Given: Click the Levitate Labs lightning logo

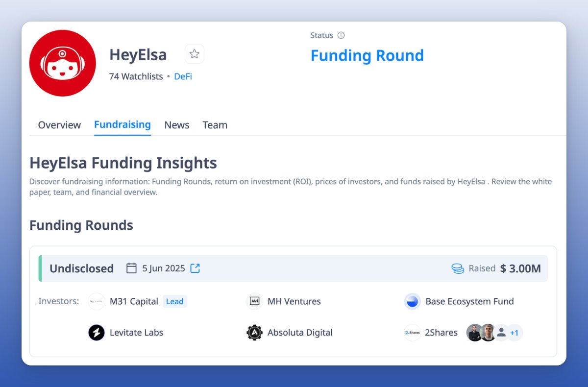Looking at the screenshot, I should tap(97, 333).
